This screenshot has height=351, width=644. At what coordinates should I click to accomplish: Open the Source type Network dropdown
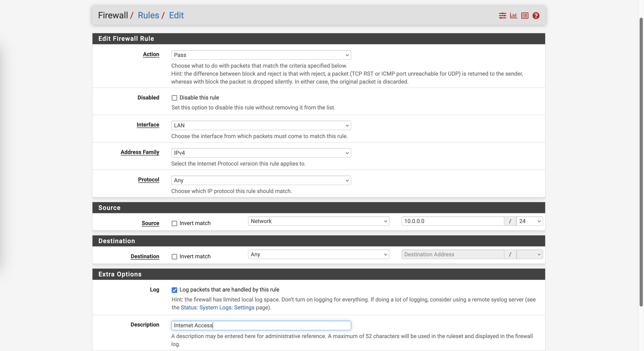tap(318, 221)
